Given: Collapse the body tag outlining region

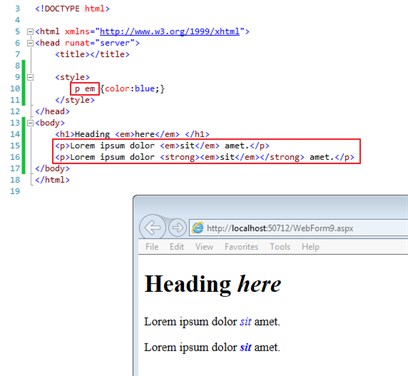Looking at the screenshot, I should [x=30, y=123].
